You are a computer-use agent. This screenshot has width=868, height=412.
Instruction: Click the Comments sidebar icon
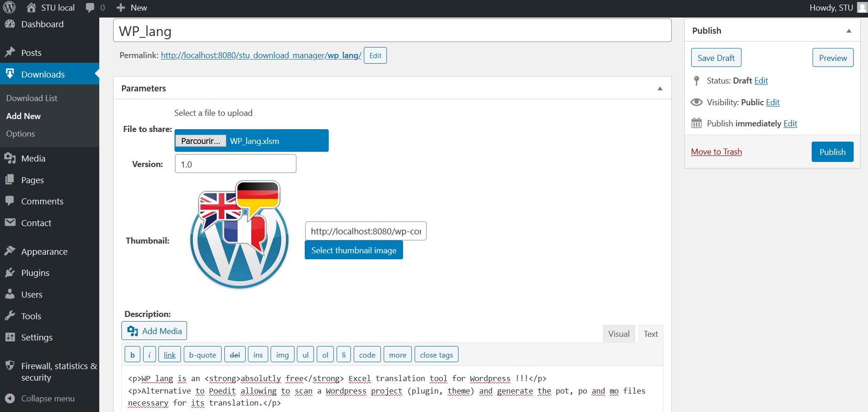pos(10,201)
